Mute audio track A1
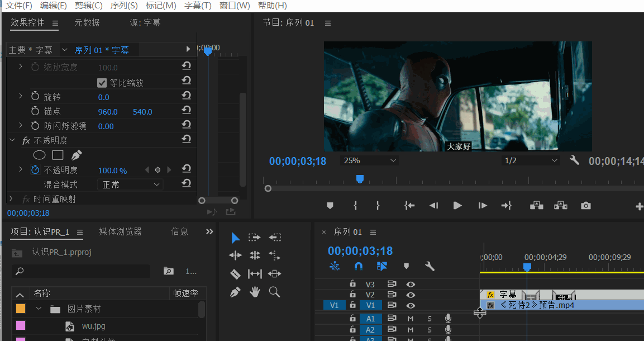This screenshot has height=341, width=644. pyautogui.click(x=411, y=319)
